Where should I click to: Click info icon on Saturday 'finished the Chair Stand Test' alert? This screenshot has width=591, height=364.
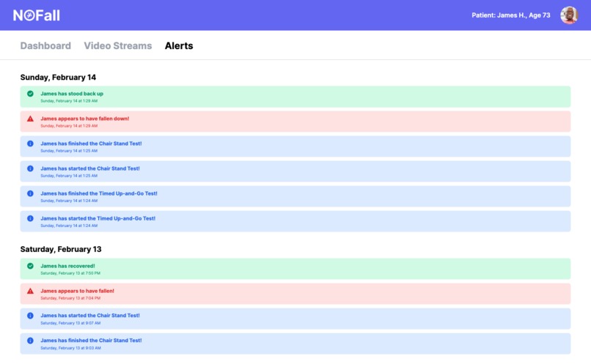30,341
